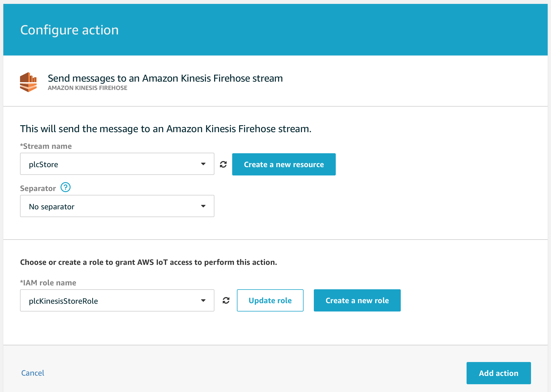Expand the Separator dropdown arrow

pyautogui.click(x=203, y=206)
